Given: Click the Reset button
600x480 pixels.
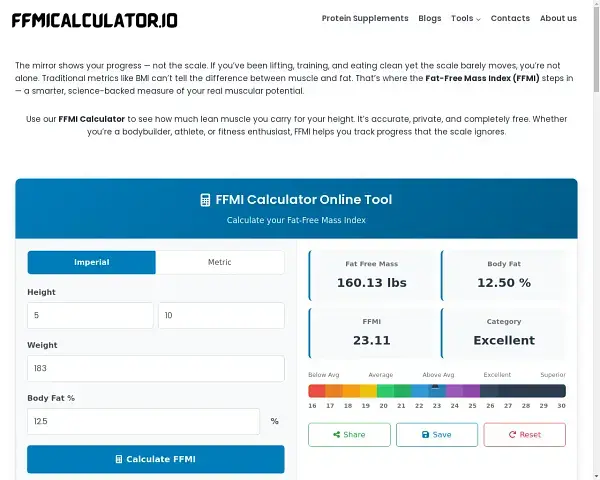Looking at the screenshot, I should point(524,435).
